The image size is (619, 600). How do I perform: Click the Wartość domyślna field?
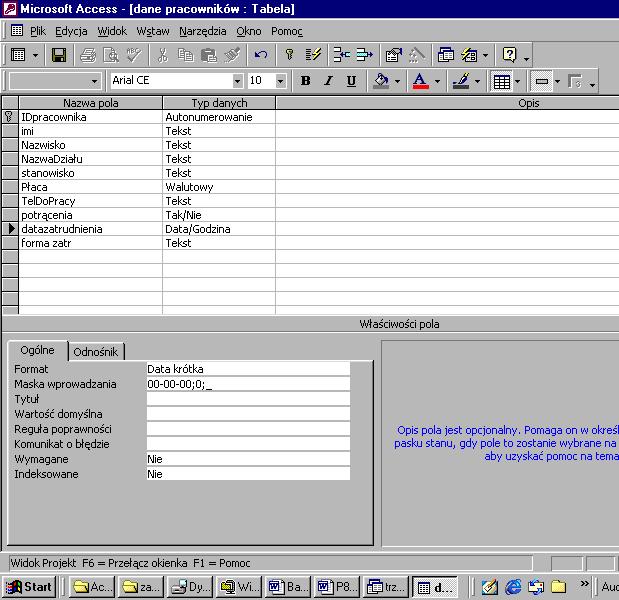(248, 414)
